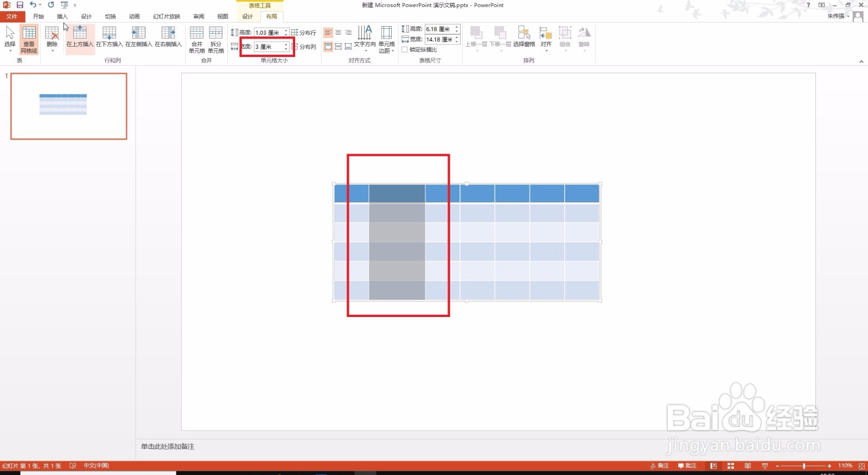Open the 选择 (Select) table dropdown
The image size is (868, 475).
point(10,39)
